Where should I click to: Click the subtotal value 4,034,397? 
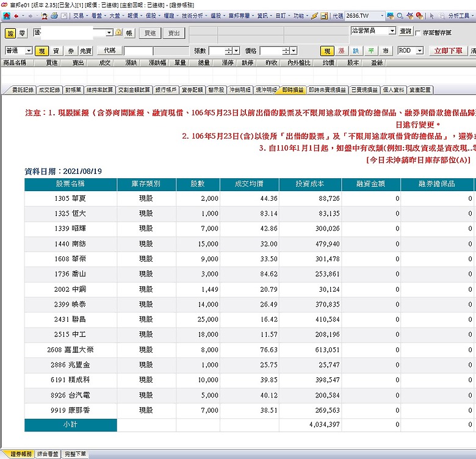click(x=325, y=424)
